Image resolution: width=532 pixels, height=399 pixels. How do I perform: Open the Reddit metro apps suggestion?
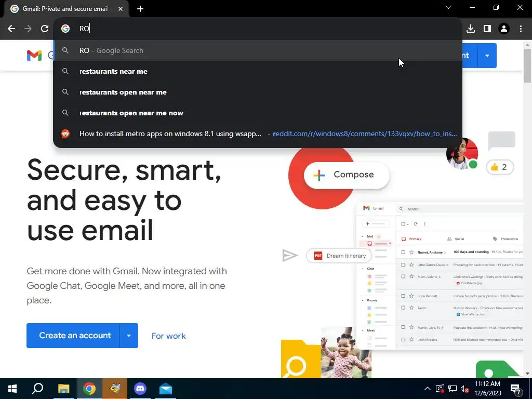coord(258,134)
